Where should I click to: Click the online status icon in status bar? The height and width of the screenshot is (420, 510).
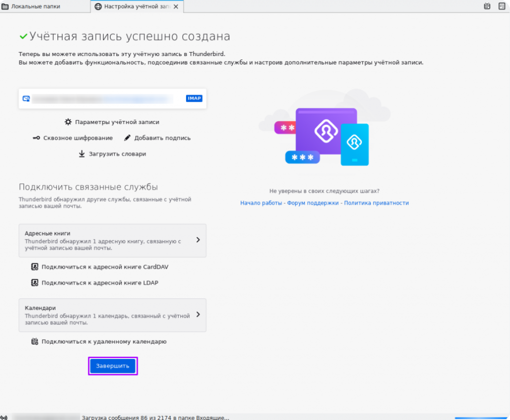(4, 418)
